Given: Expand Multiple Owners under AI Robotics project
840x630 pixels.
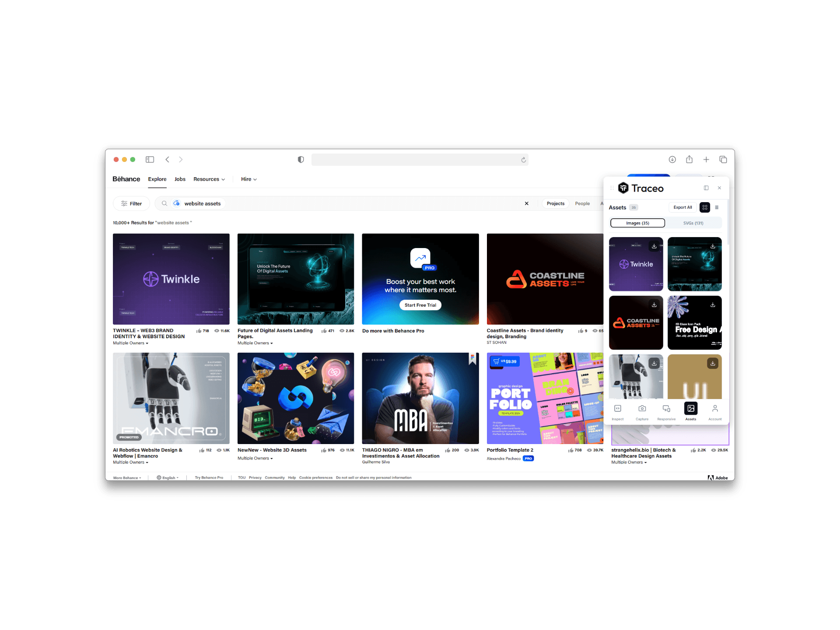Looking at the screenshot, I should tap(130, 462).
